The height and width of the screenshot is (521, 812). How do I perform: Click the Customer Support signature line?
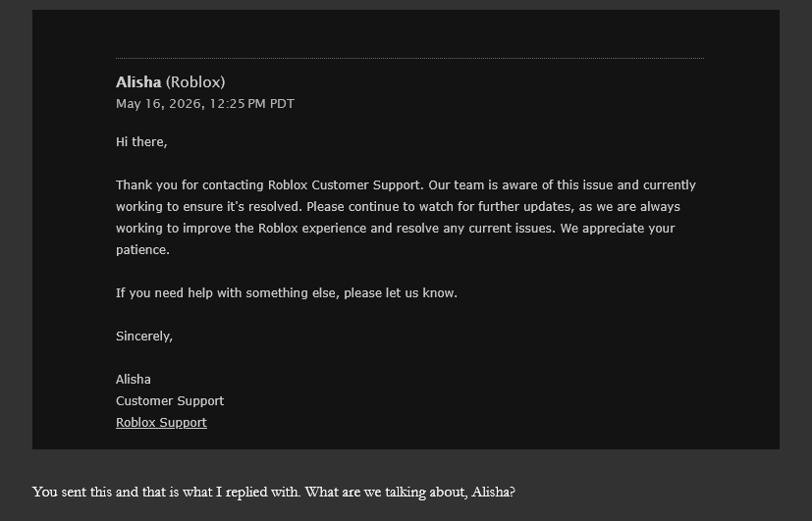pos(170,401)
